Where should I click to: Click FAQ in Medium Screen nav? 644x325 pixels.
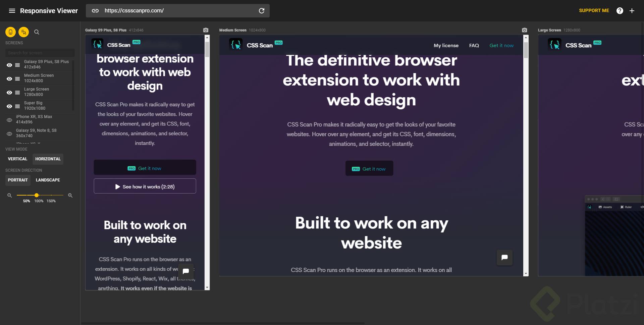[x=474, y=46]
